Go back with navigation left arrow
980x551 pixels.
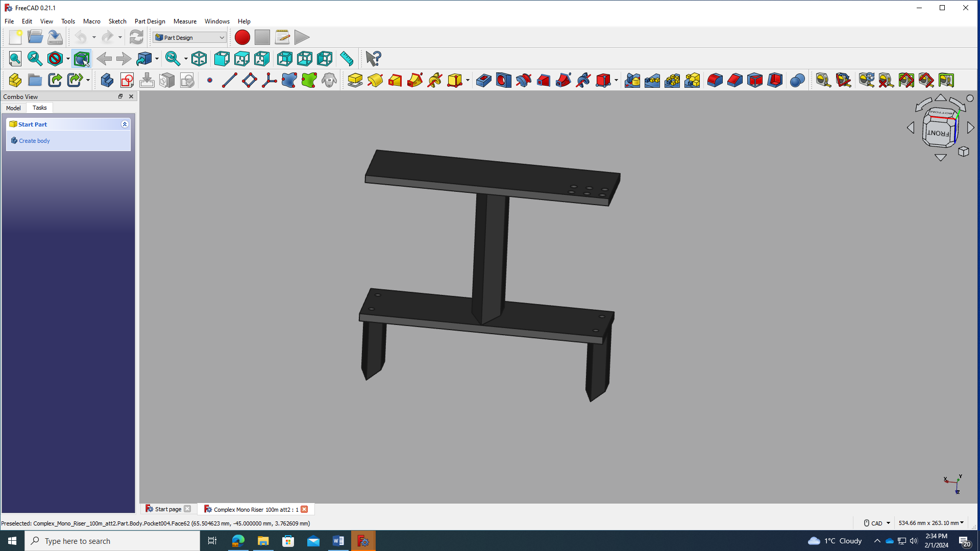(104, 59)
